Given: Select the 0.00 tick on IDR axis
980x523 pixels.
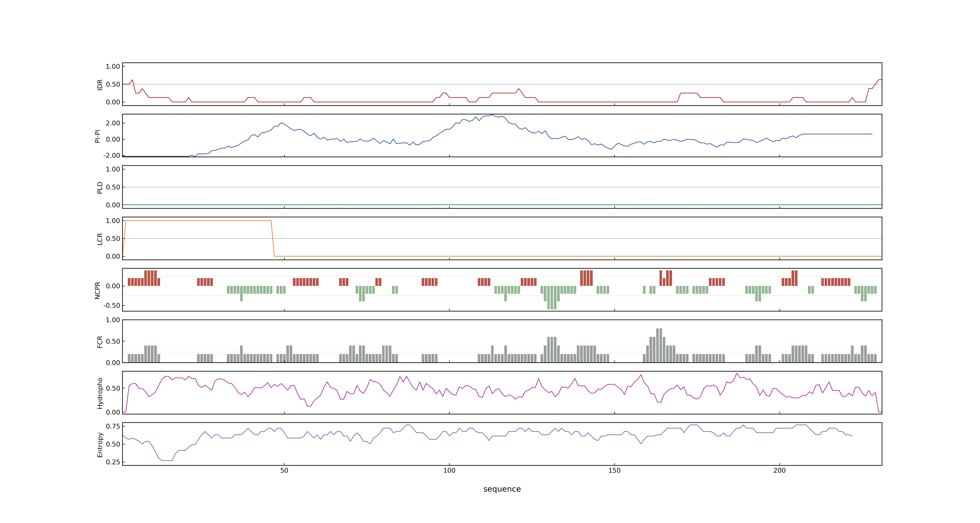Looking at the screenshot, I should coord(113,102).
